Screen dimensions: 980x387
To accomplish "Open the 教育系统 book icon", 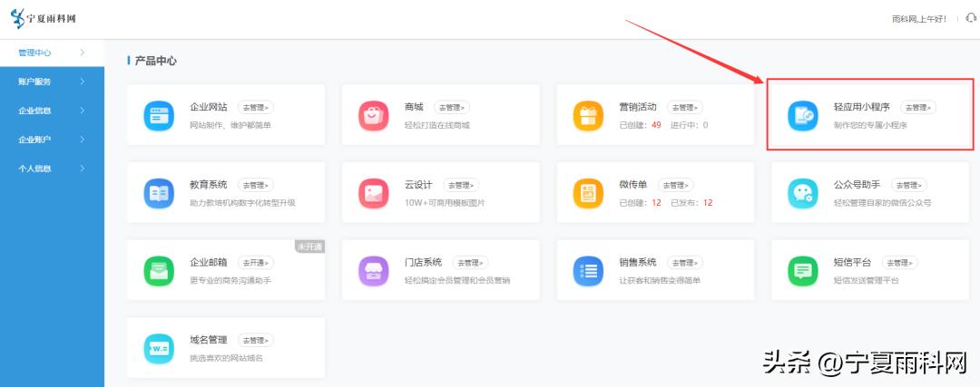I will [159, 193].
